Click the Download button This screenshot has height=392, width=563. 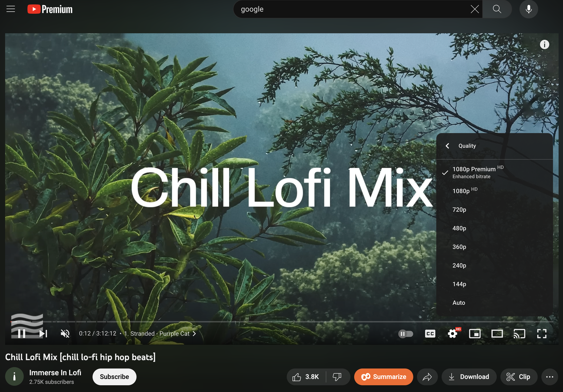click(x=469, y=376)
